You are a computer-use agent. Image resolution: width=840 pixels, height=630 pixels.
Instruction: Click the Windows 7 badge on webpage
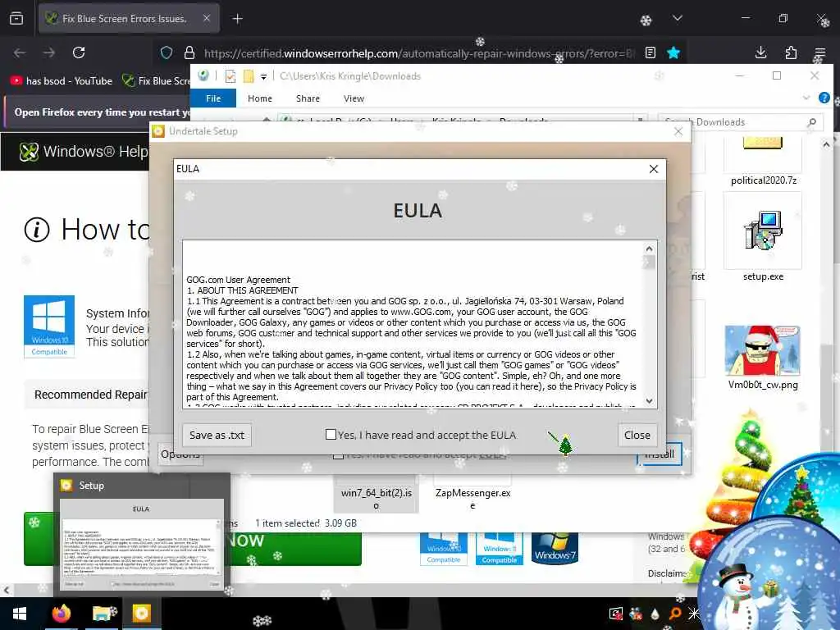(x=555, y=548)
